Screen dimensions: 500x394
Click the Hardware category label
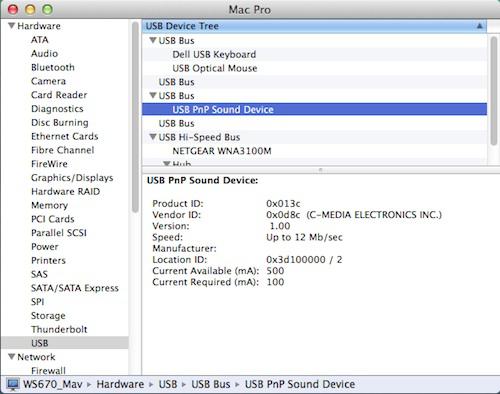pyautogui.click(x=39, y=26)
